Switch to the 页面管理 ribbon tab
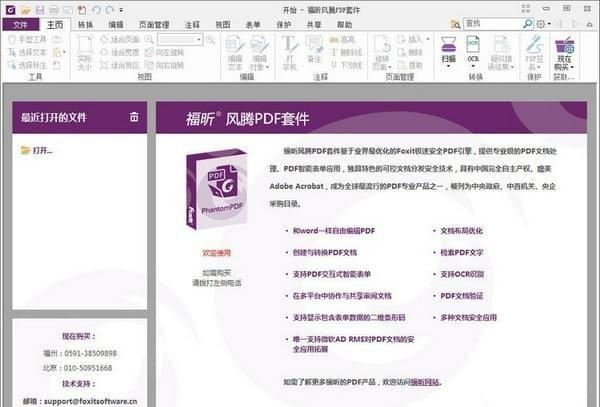 pyautogui.click(x=154, y=24)
